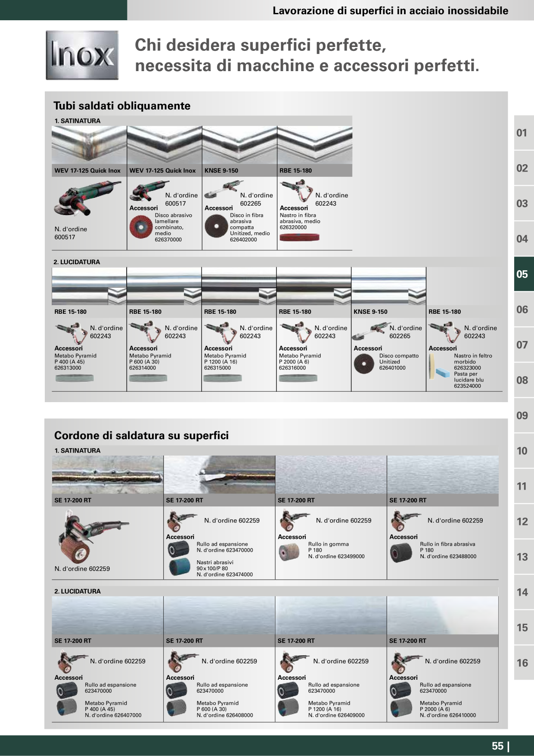Viewport: 534px width, 756px height.
Task: Open chapter tab 12
Action: pos(524,522)
